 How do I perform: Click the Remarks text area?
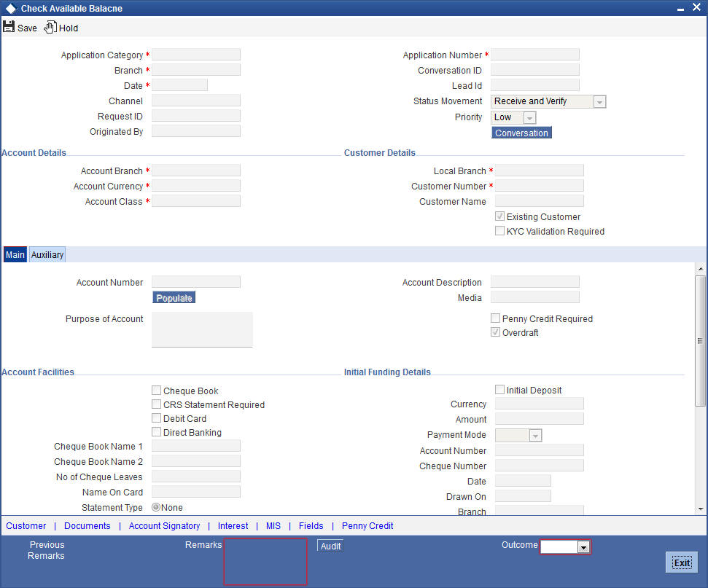265,561
